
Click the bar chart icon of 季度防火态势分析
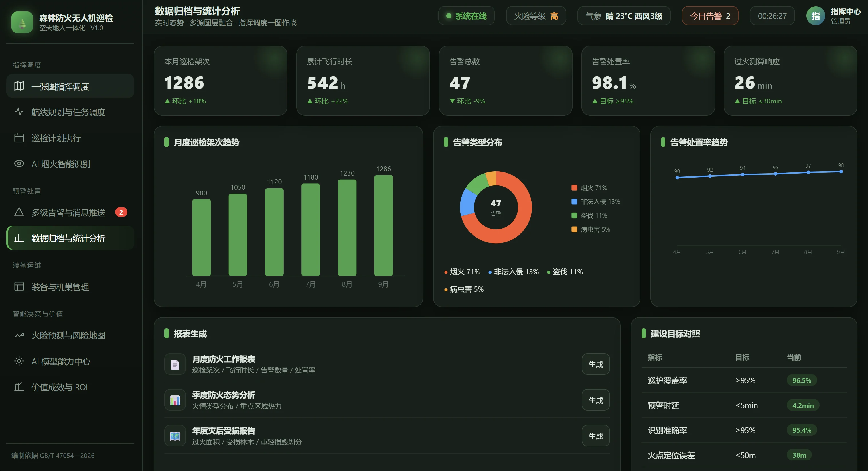[x=175, y=400]
